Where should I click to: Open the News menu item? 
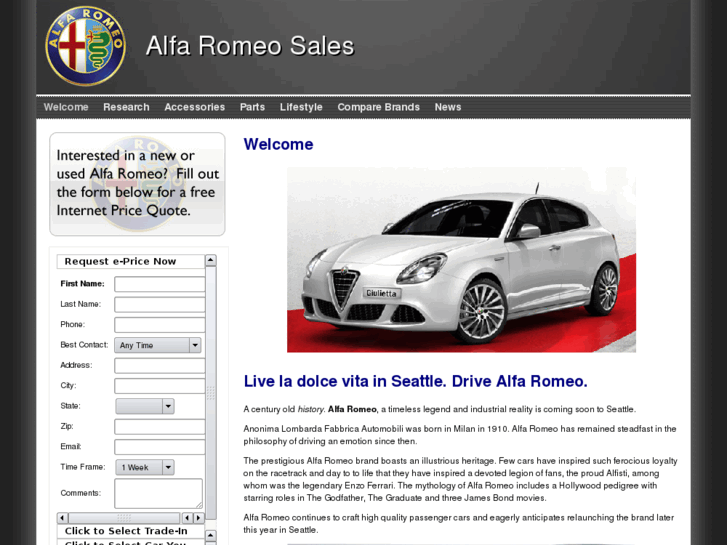point(448,107)
